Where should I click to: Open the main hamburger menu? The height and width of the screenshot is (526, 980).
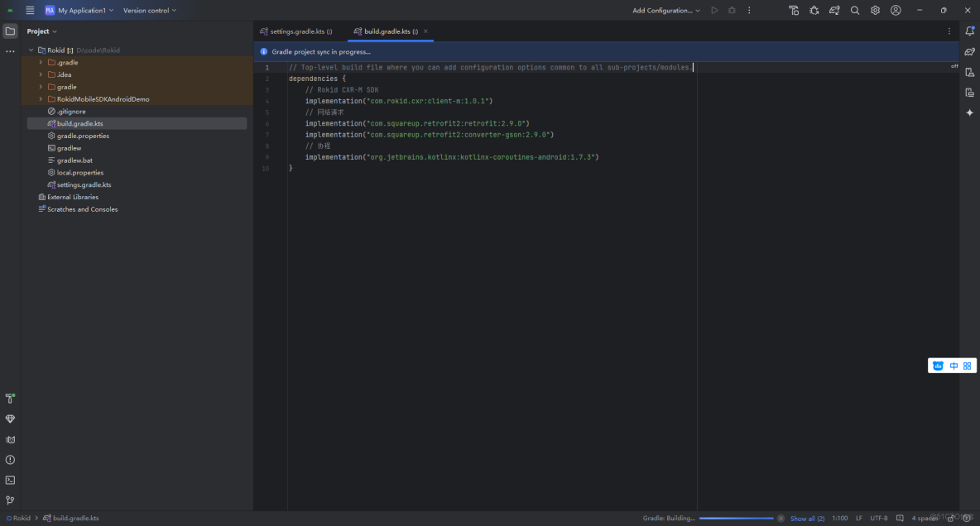[30, 11]
